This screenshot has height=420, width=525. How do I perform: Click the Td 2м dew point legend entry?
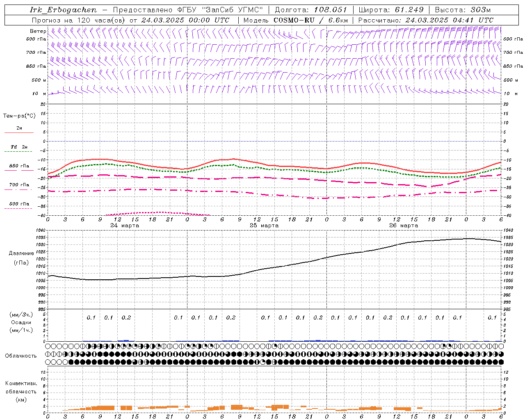click(19, 147)
